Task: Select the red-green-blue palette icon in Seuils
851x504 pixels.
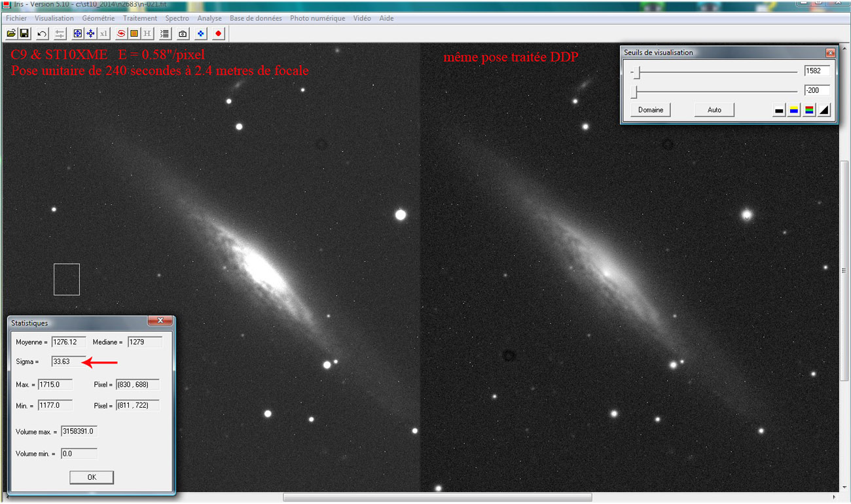Action: point(809,111)
